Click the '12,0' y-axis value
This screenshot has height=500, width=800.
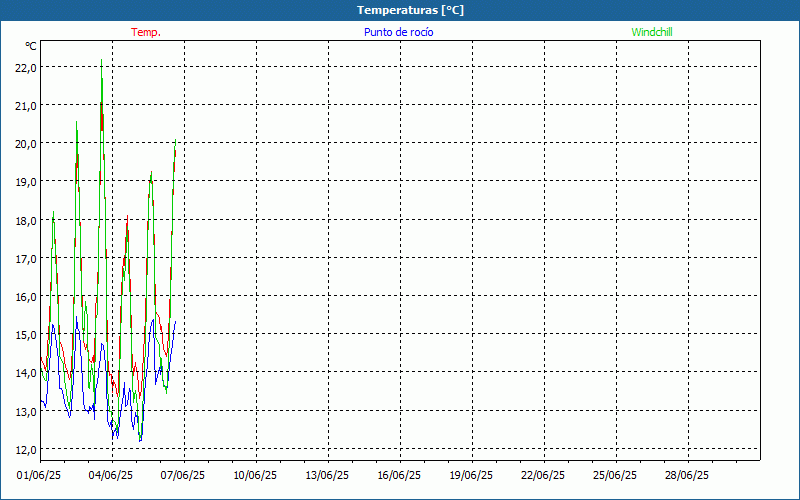[x=26, y=450]
